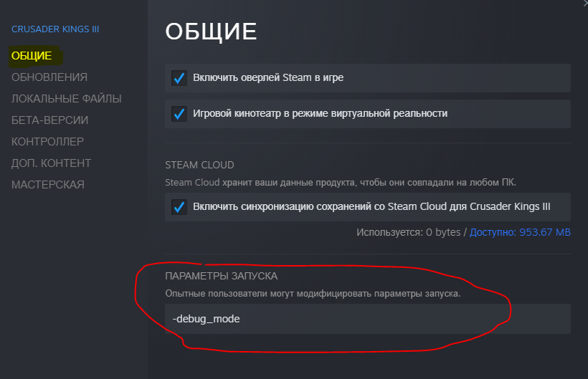Click the 'Игровой кинотеатр' VR option label
The width and height of the screenshot is (588, 379).
[321, 113]
